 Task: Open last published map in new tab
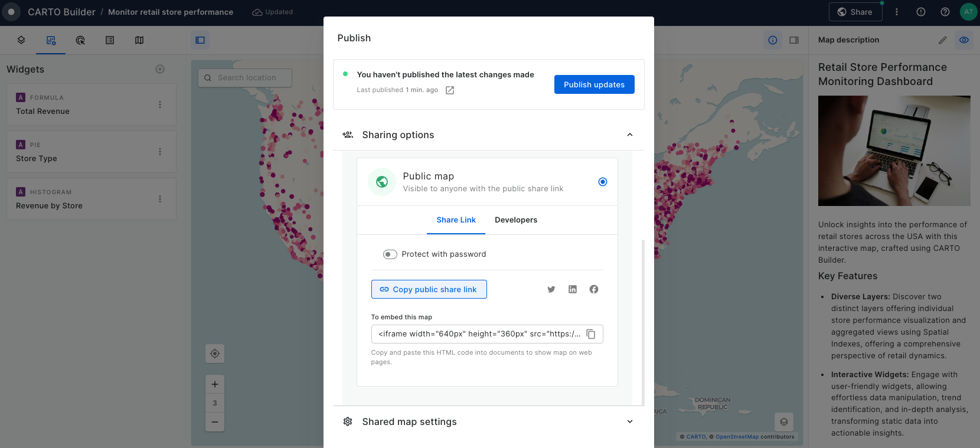[450, 90]
